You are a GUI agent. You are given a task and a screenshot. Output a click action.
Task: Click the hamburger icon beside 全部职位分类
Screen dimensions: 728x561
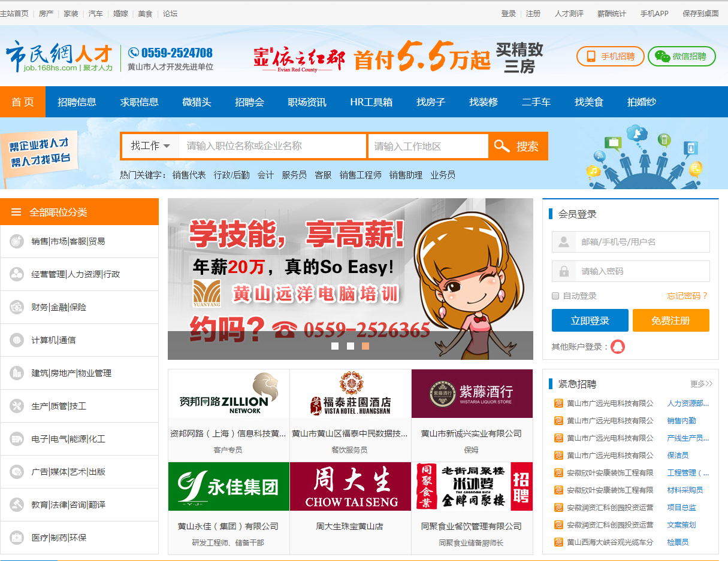[x=16, y=212]
